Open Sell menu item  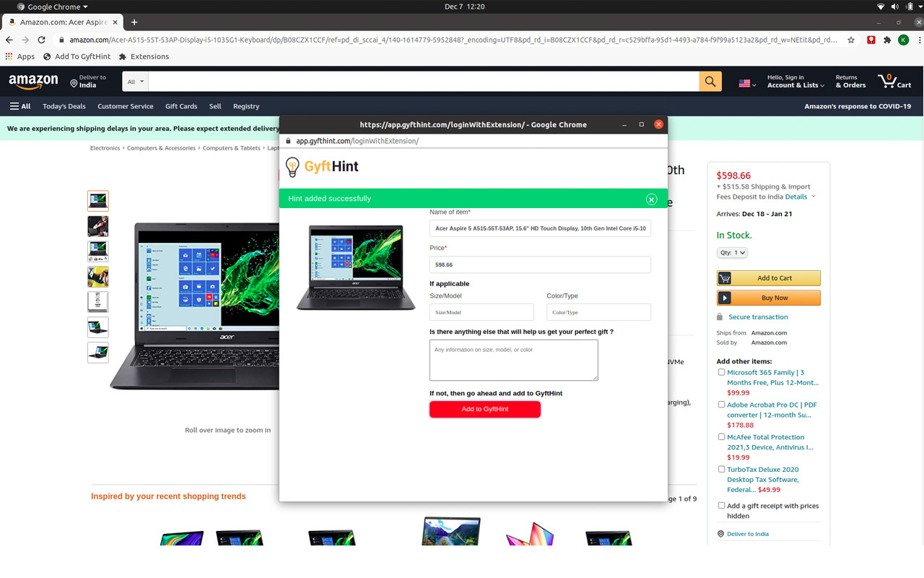coord(215,106)
